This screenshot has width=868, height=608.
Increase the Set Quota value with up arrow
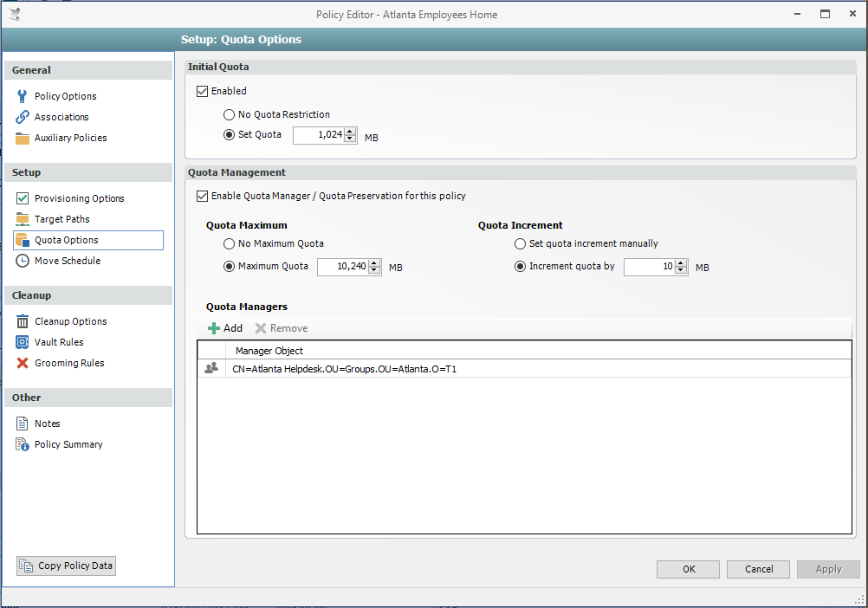coord(350,132)
